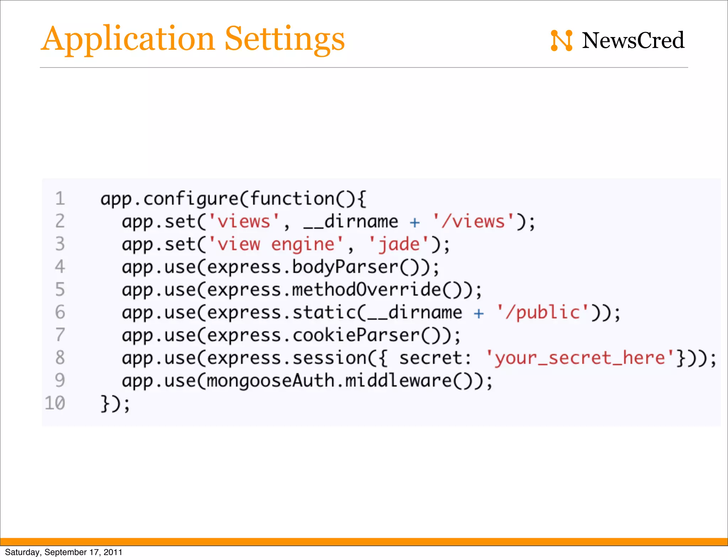This screenshot has width=728, height=560.
Task: Click the express.bodyParser() code line
Action: [x=281, y=267]
